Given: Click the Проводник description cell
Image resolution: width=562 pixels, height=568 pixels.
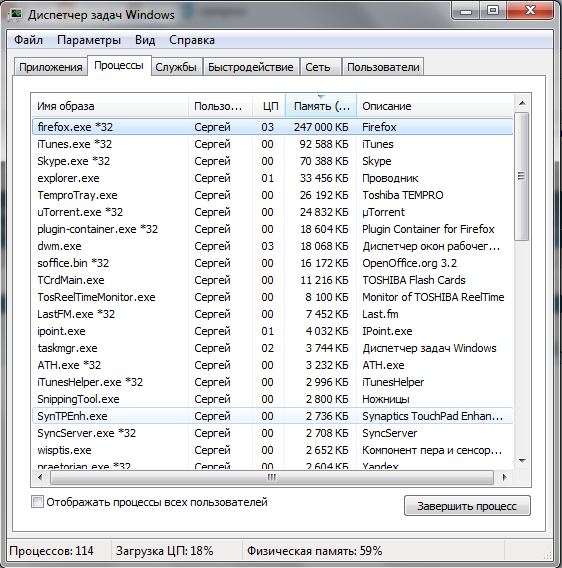Looking at the screenshot, I should [x=390, y=178].
